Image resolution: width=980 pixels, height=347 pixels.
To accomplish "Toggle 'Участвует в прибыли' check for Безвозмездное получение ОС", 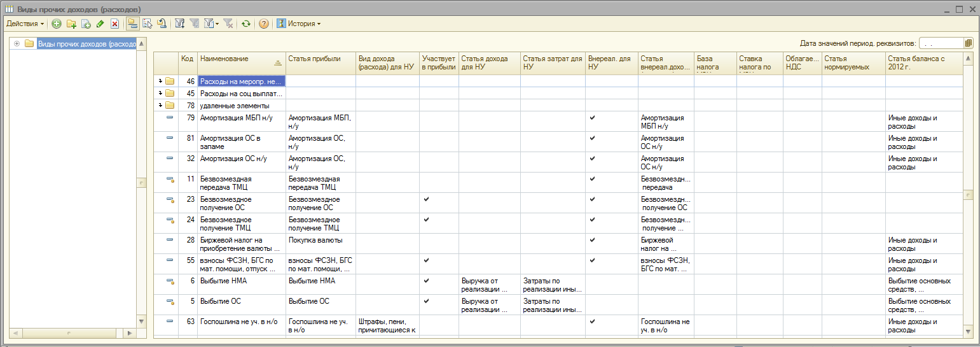I will pyautogui.click(x=426, y=199).
